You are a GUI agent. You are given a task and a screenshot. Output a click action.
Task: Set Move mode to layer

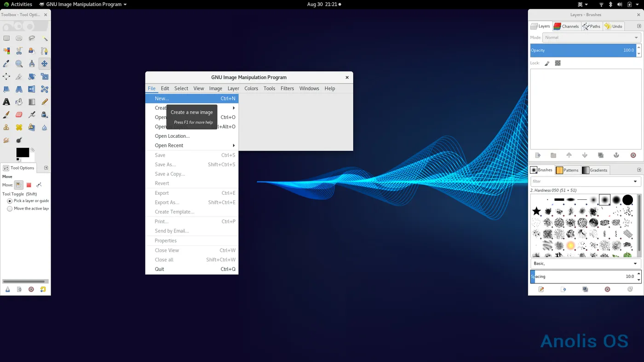[x=18, y=185]
